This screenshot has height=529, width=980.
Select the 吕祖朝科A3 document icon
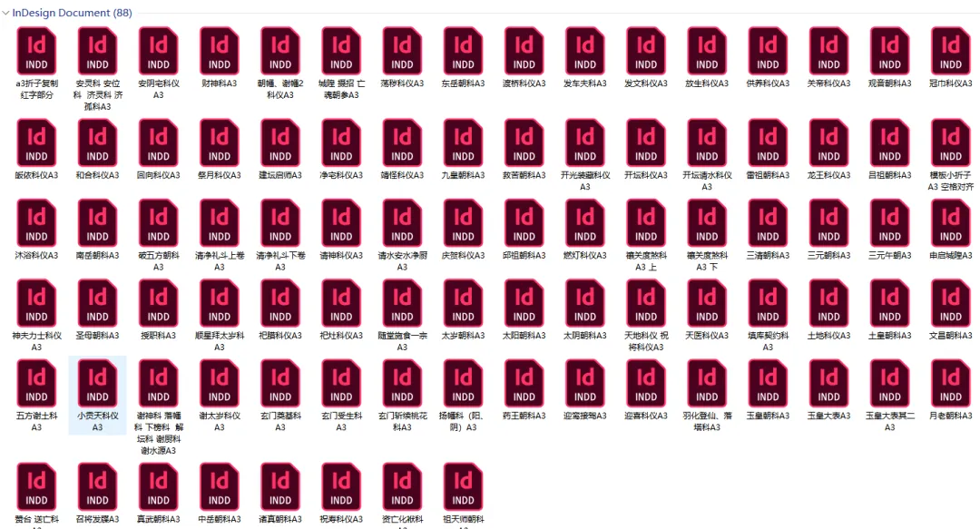click(889, 142)
